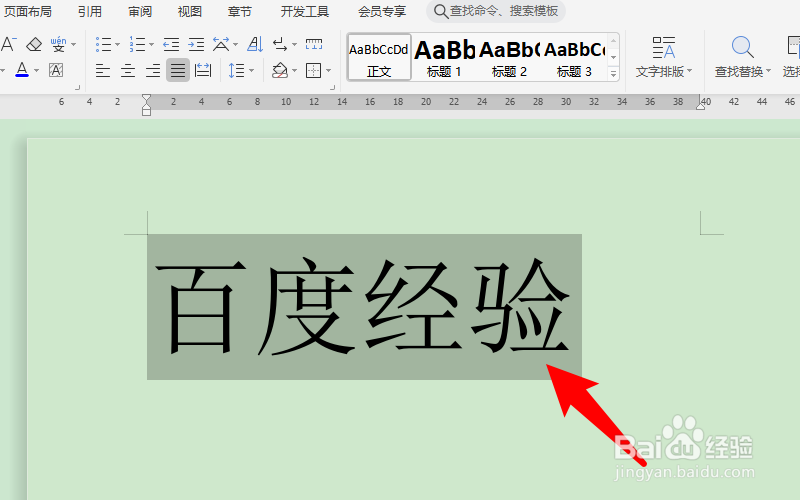Screen dimensions: 800x500
Task: Apply 标题 3 style
Action: tap(574, 57)
